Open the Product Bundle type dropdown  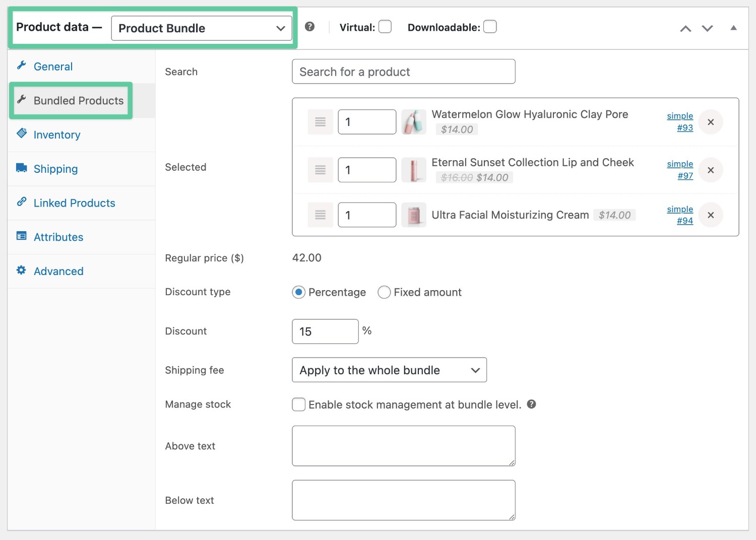pyautogui.click(x=202, y=28)
